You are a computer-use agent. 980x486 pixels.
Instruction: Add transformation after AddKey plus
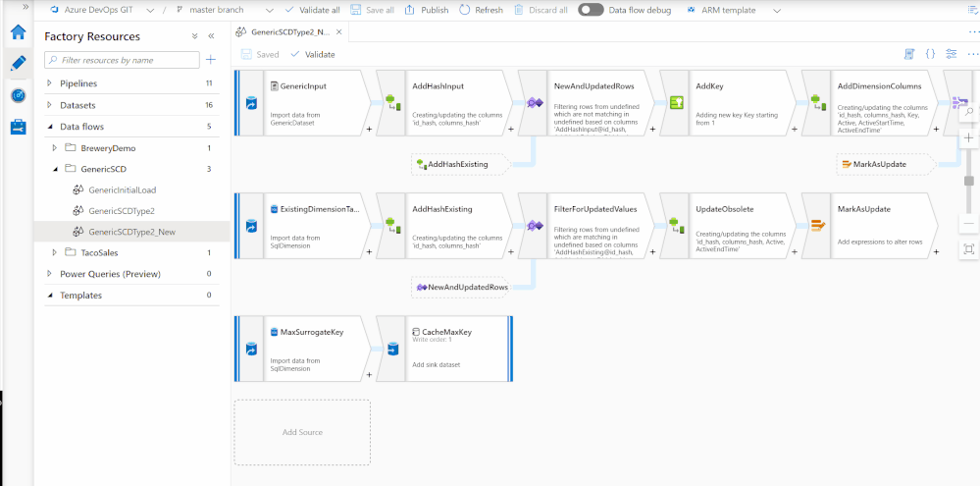pyautogui.click(x=795, y=130)
